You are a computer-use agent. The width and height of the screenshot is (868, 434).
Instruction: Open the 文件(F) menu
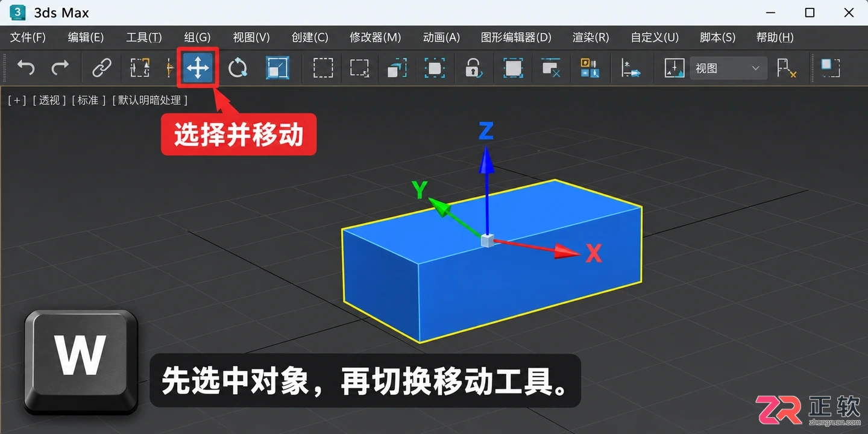tap(28, 37)
